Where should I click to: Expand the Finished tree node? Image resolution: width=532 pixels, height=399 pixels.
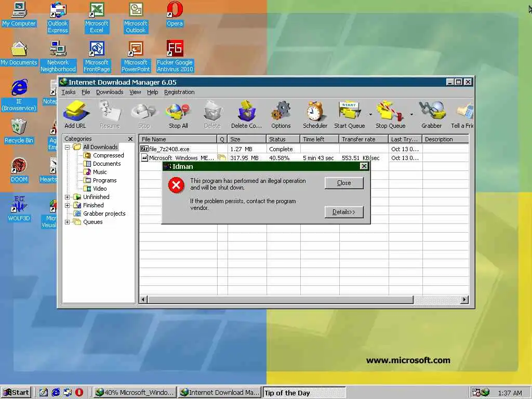tap(67, 205)
